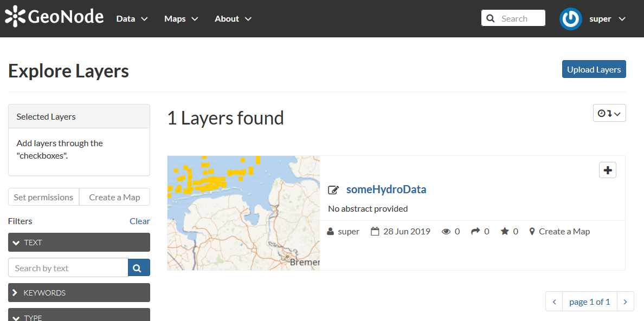This screenshot has height=321, width=644.
Task: Open the someHydroData layer link
Action: tap(386, 189)
